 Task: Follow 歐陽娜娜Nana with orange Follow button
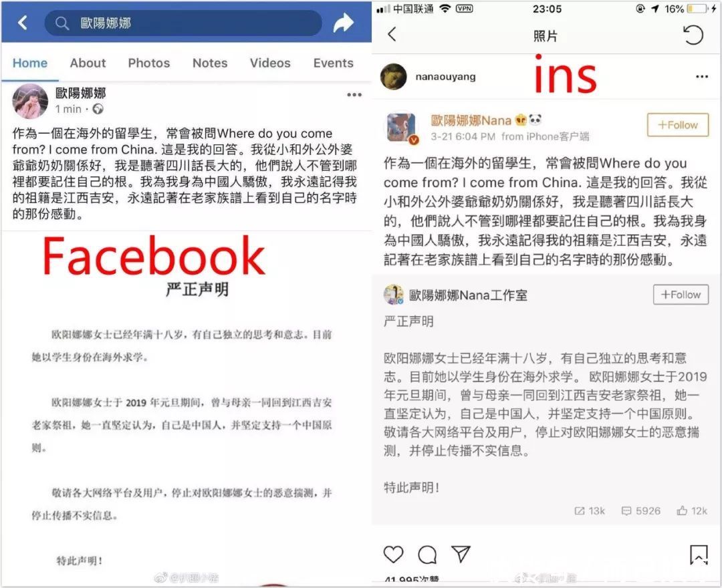[x=678, y=125]
